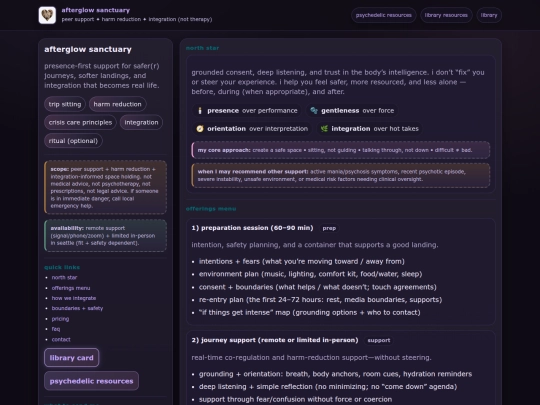The height and width of the screenshot is (405, 540).
Task: Click the north star section heading
Action: [x=202, y=48]
